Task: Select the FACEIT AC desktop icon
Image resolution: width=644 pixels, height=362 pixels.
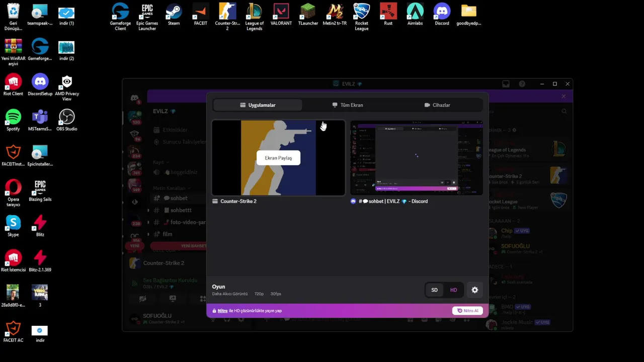Action: pyautogui.click(x=13, y=331)
